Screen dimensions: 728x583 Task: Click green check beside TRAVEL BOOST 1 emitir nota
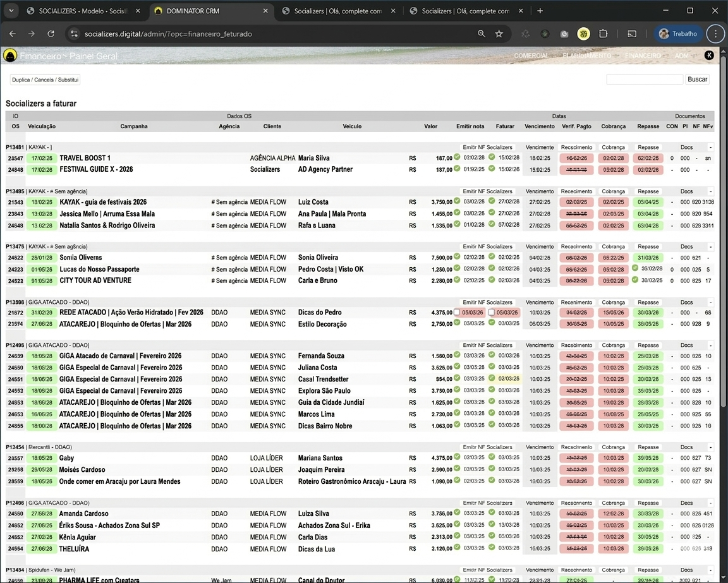pyautogui.click(x=457, y=157)
